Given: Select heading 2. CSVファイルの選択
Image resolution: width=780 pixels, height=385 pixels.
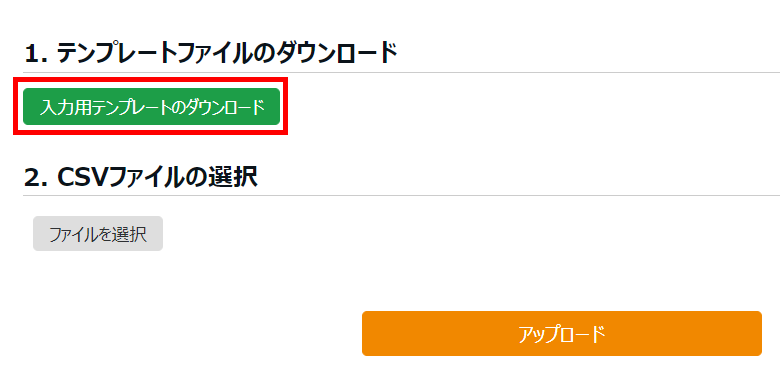Looking at the screenshot, I should pos(141,177).
